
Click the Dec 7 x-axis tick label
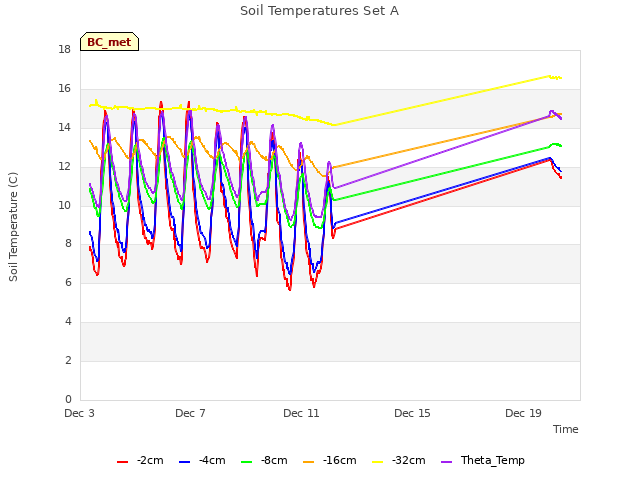coord(190,413)
